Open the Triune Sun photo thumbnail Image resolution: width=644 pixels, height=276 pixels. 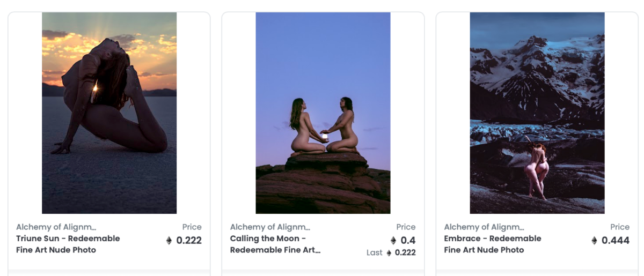point(109,113)
